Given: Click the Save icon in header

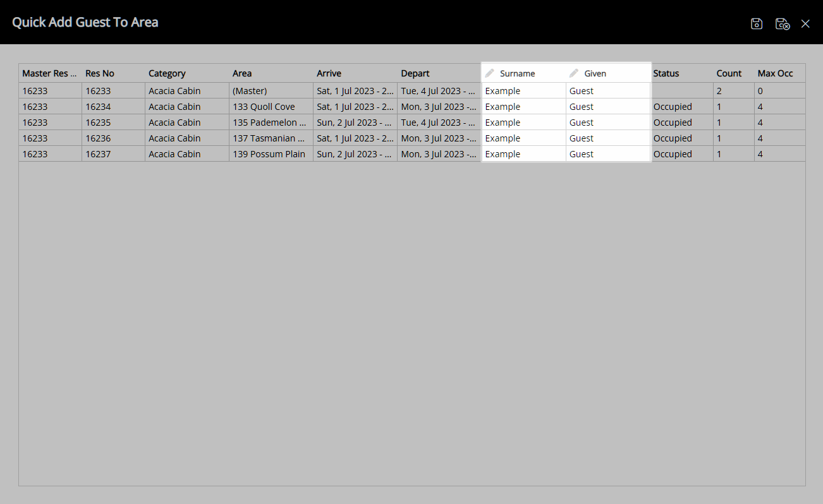Looking at the screenshot, I should 757,23.
